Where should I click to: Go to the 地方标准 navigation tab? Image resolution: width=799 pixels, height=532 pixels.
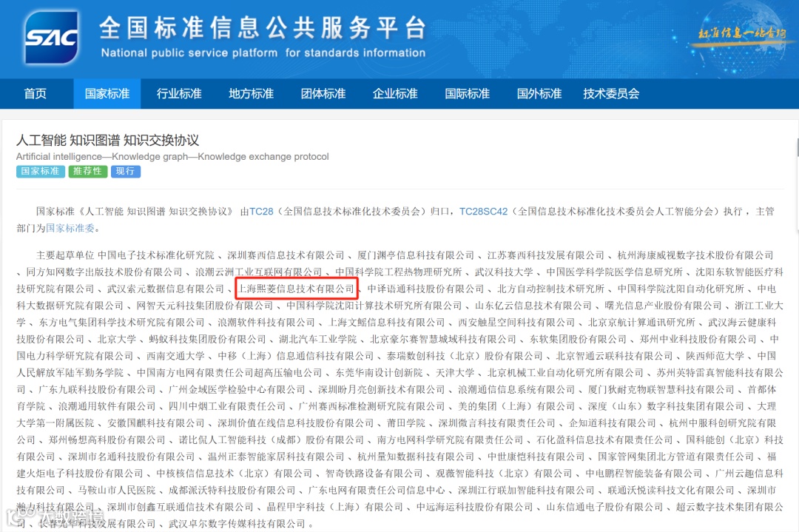251,94
